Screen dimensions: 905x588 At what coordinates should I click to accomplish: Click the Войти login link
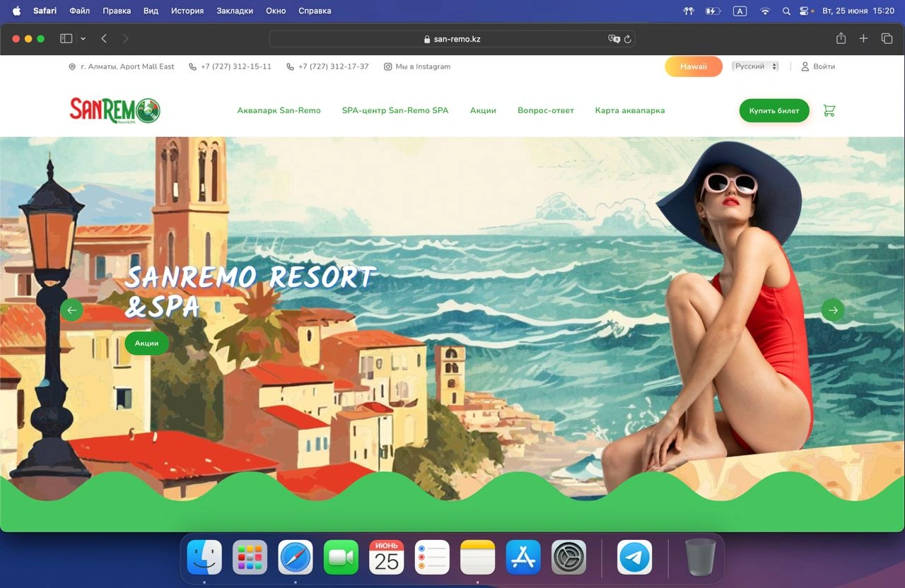(x=818, y=66)
